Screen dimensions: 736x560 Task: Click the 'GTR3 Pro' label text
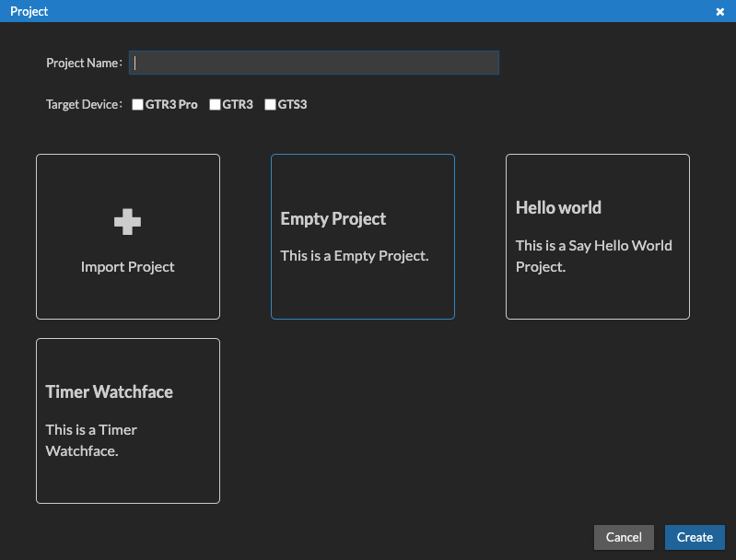pos(171,105)
